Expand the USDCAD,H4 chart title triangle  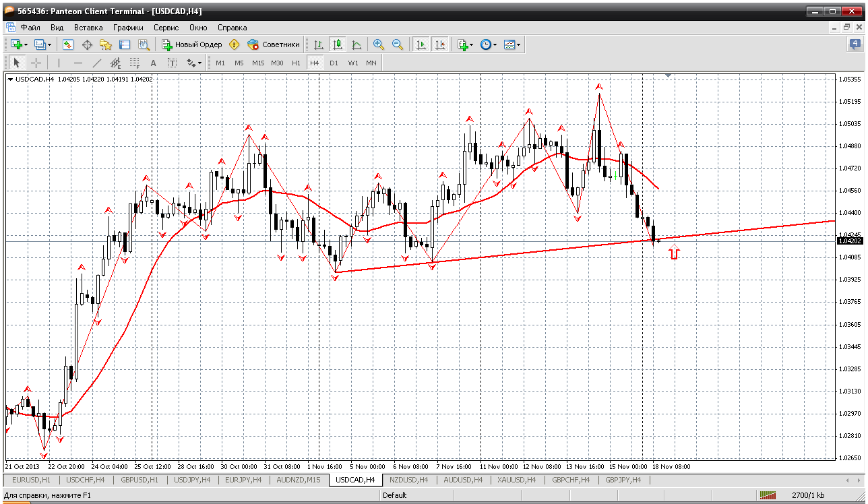click(x=10, y=79)
